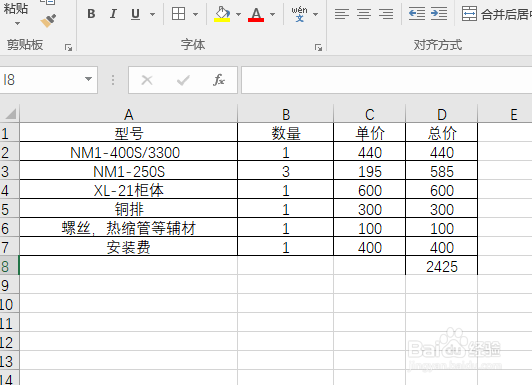The height and width of the screenshot is (385, 532).
Task: Click the wén phonetic guide icon
Action: pyautogui.click(x=299, y=14)
